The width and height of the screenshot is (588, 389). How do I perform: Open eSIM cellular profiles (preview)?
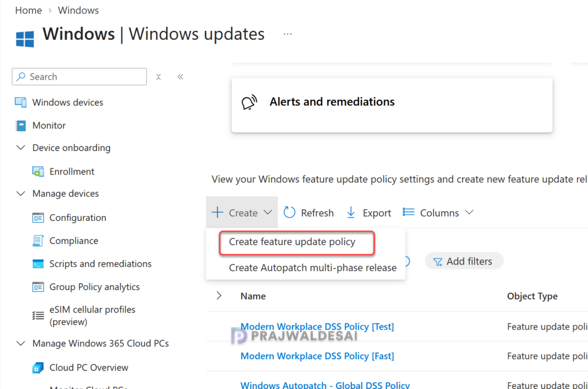(x=92, y=316)
